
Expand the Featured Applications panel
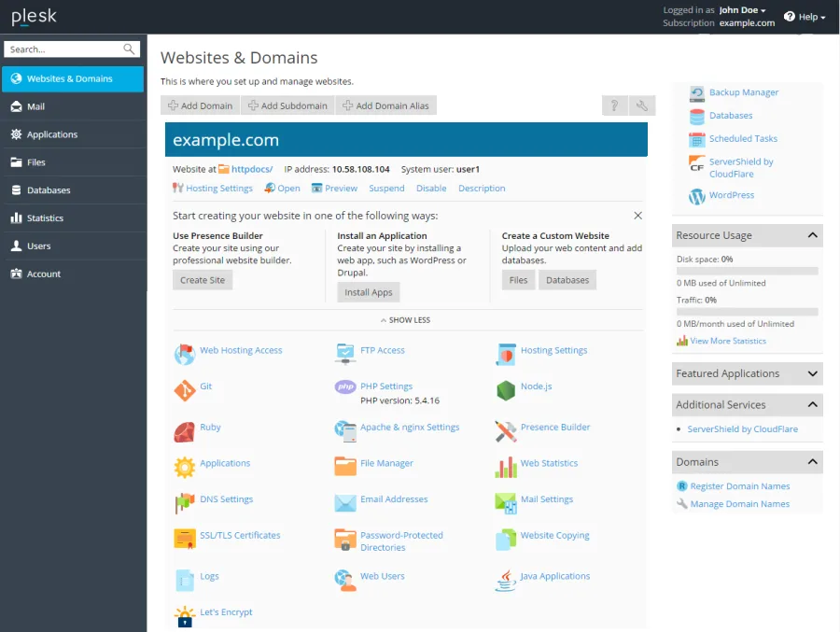click(x=812, y=373)
